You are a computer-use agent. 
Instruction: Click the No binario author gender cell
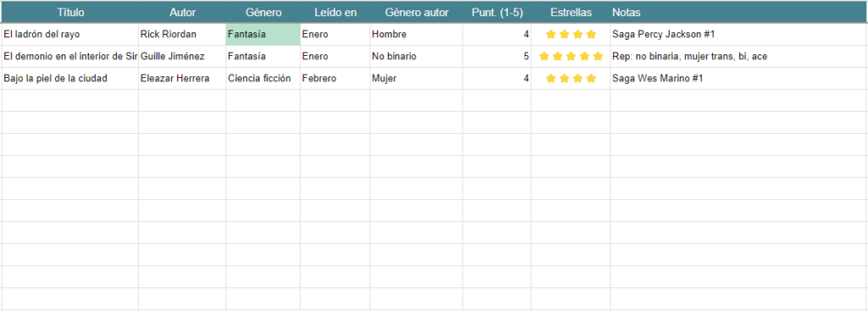click(416, 57)
